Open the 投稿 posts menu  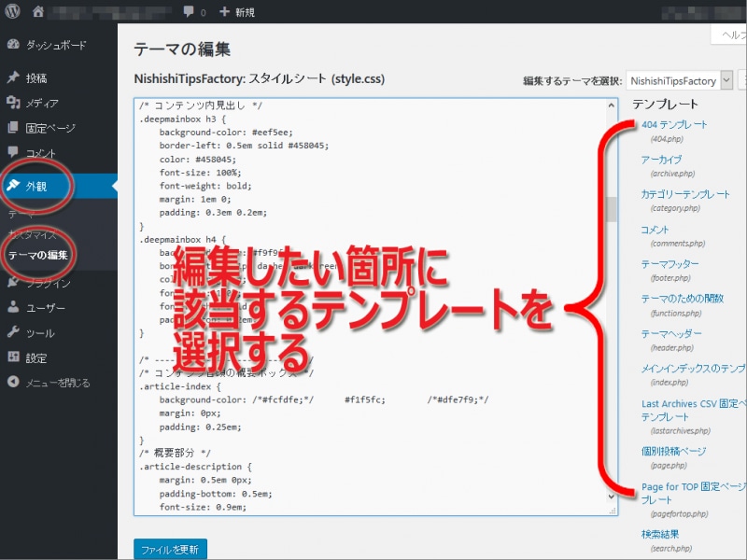tap(36, 78)
